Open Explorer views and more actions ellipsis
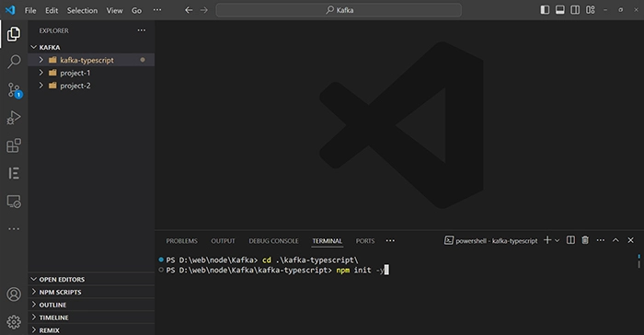This screenshot has width=644, height=335. click(x=142, y=30)
